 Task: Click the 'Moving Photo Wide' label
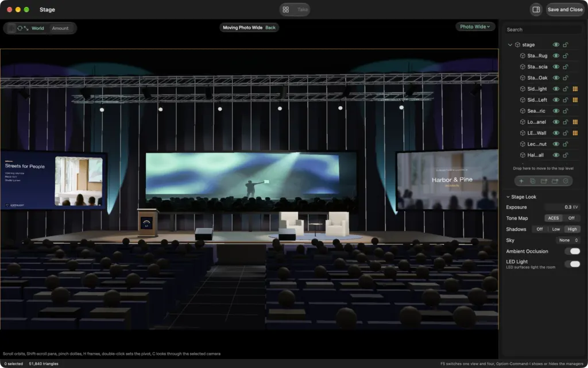pyautogui.click(x=243, y=28)
